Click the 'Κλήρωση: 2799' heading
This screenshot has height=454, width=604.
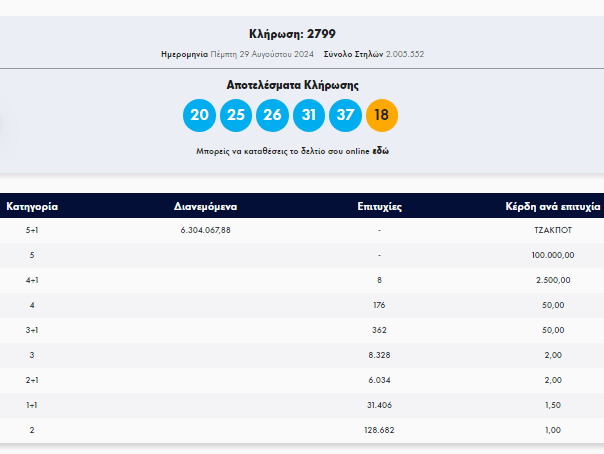[292, 34]
